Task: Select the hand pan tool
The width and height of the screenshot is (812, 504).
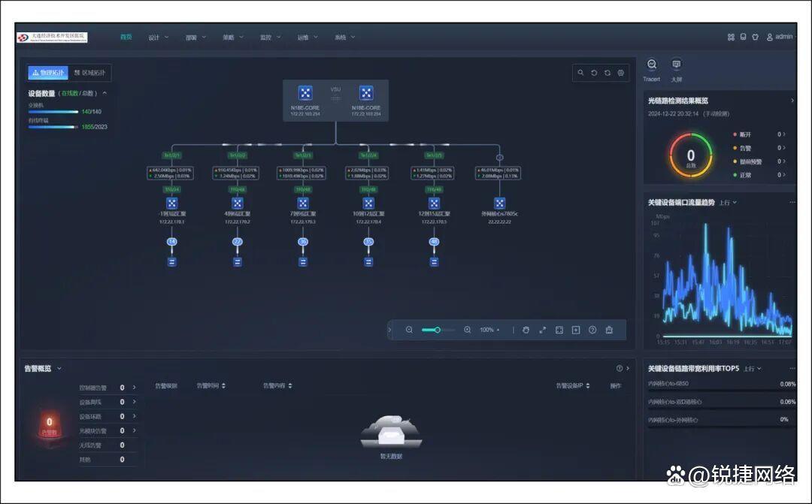Action: tap(526, 330)
